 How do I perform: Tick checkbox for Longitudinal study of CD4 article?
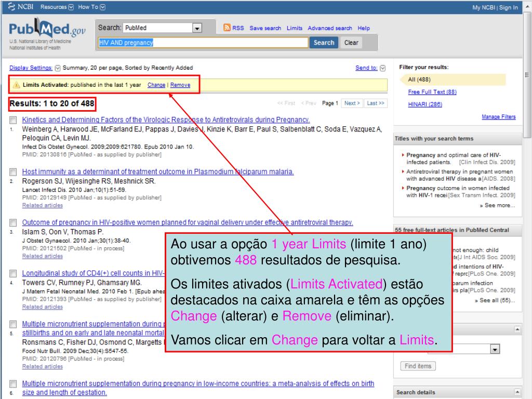tap(13, 273)
